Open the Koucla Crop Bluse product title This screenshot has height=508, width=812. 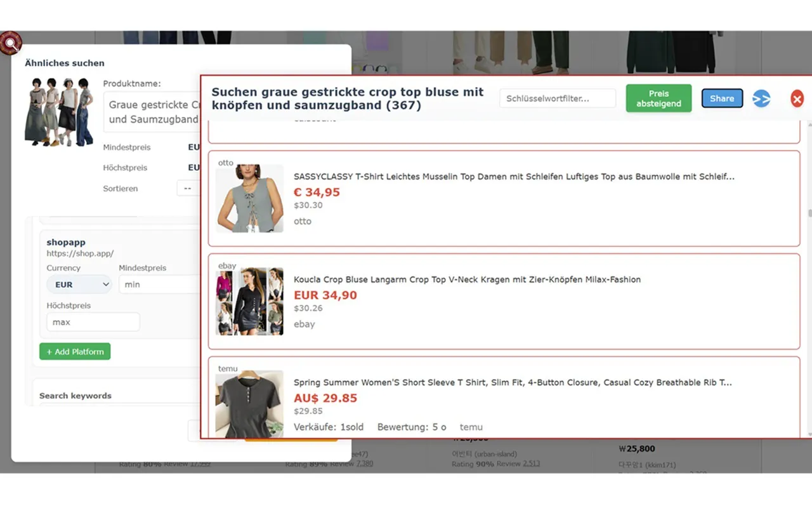(467, 279)
